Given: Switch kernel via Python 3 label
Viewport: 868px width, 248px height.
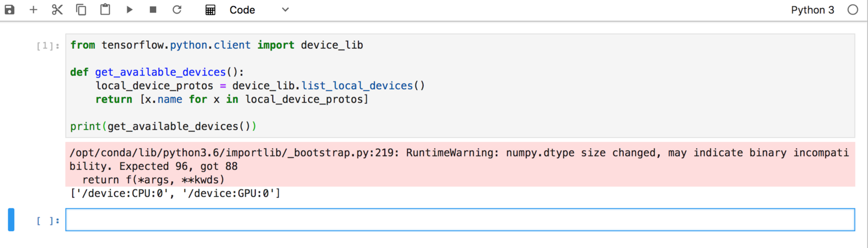Looking at the screenshot, I should 812,10.
